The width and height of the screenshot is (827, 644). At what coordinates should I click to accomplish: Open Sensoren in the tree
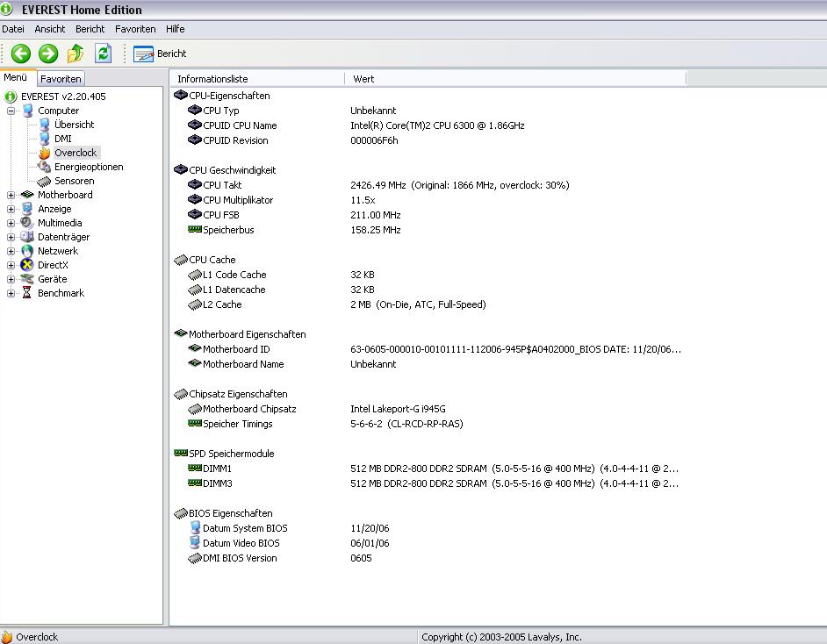click(75, 181)
